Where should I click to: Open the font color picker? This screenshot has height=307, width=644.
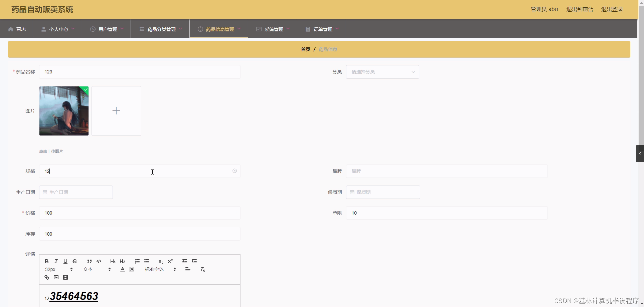pos(122,269)
